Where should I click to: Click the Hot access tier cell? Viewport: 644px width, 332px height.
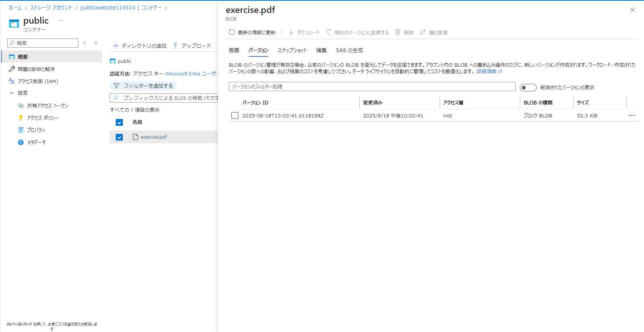(x=448, y=115)
